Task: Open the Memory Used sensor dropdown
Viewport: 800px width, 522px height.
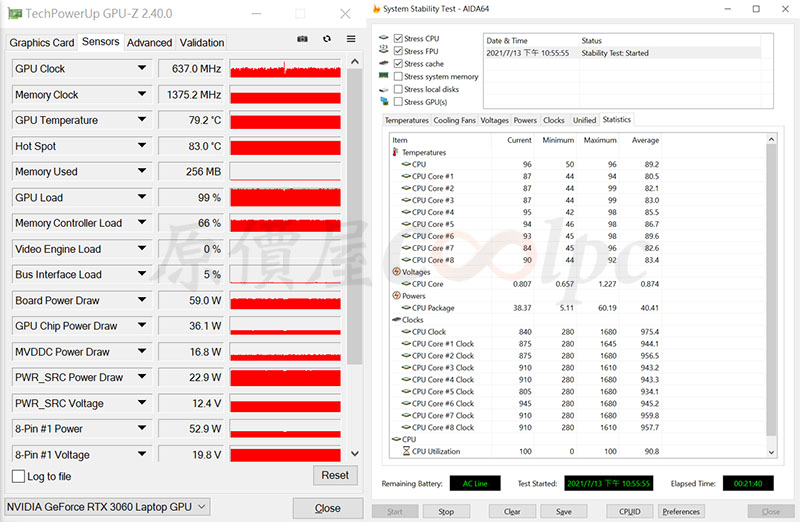Action: pos(142,171)
